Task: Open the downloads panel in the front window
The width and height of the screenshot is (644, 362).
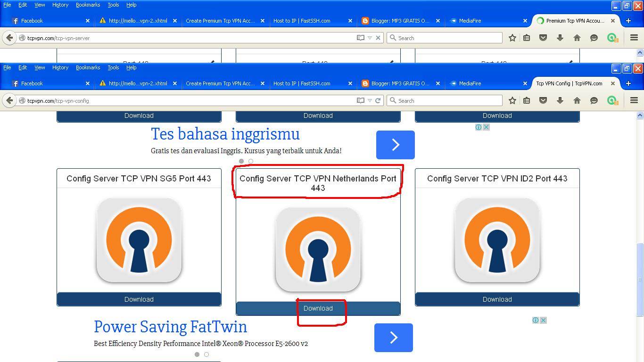Action: tap(560, 100)
